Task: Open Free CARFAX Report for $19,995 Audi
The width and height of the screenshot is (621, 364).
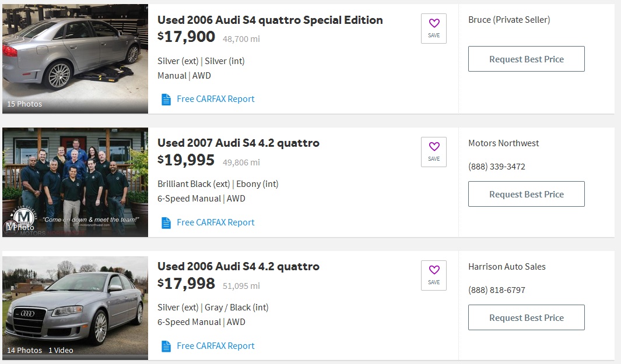Action: (215, 222)
